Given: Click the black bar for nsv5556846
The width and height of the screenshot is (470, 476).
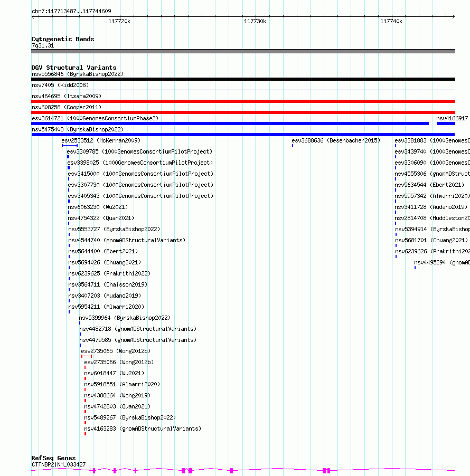Looking at the screenshot, I should [243, 79].
